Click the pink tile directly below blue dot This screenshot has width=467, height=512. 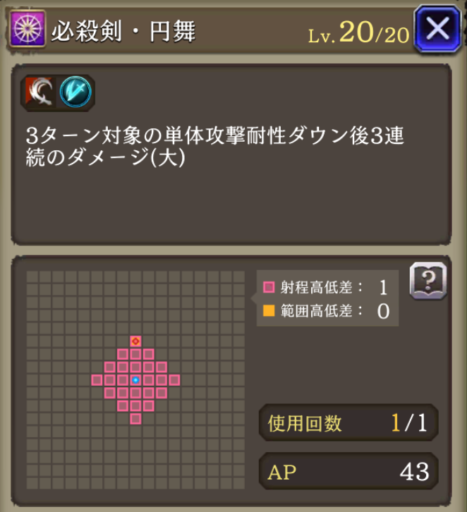[135, 393]
